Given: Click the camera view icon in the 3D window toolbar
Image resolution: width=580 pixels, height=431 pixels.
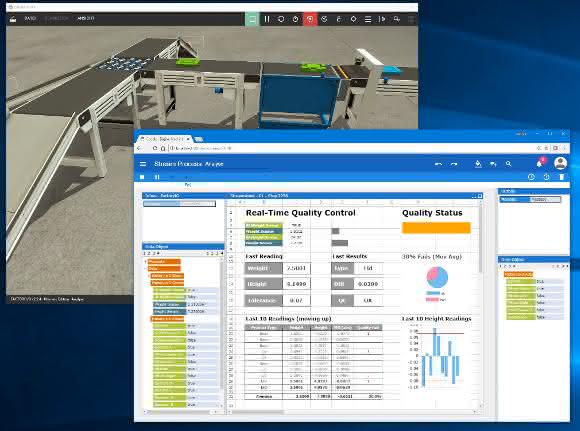Looking at the screenshot, I should tap(397, 19).
